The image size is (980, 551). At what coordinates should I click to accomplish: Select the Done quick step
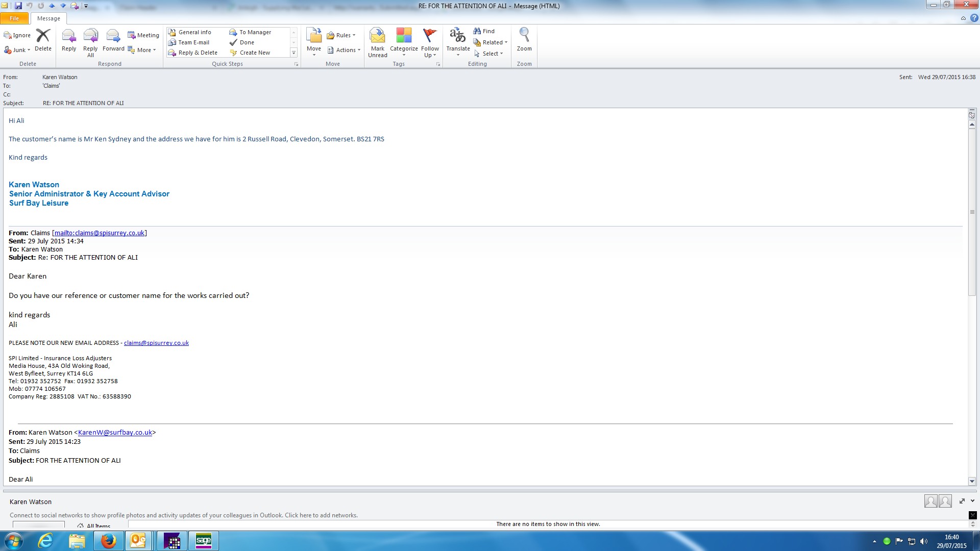(247, 42)
